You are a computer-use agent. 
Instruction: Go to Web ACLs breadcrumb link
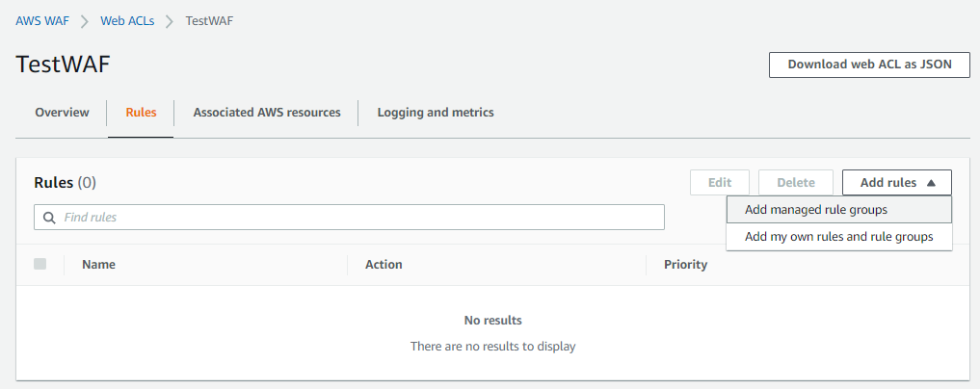point(127,20)
